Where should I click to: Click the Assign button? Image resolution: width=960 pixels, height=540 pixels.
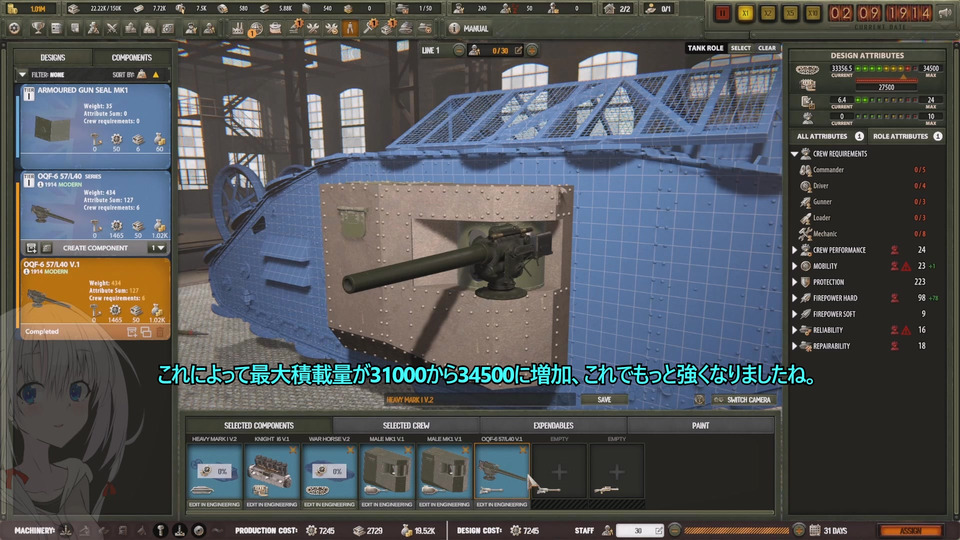910,530
